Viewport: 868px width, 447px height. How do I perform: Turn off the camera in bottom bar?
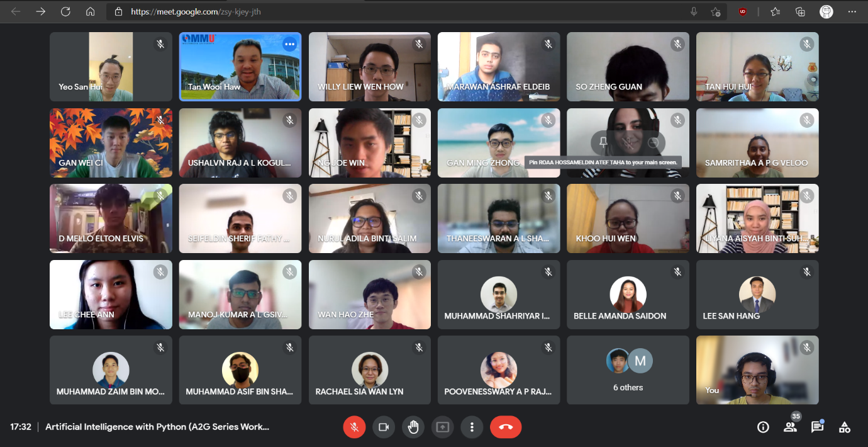click(384, 427)
